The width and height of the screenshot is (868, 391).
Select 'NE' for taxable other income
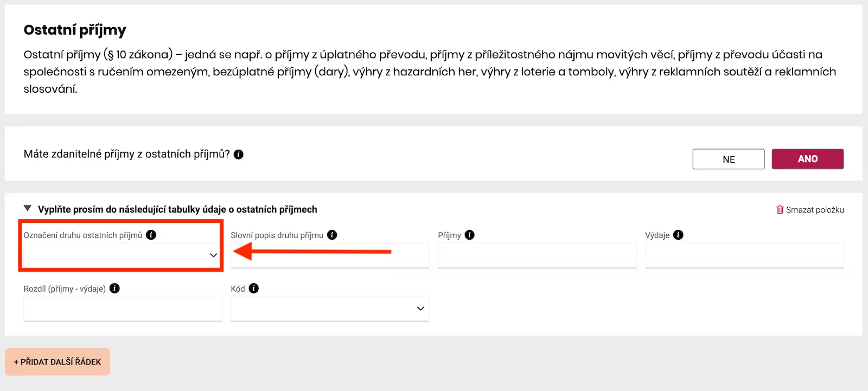pyautogui.click(x=728, y=159)
